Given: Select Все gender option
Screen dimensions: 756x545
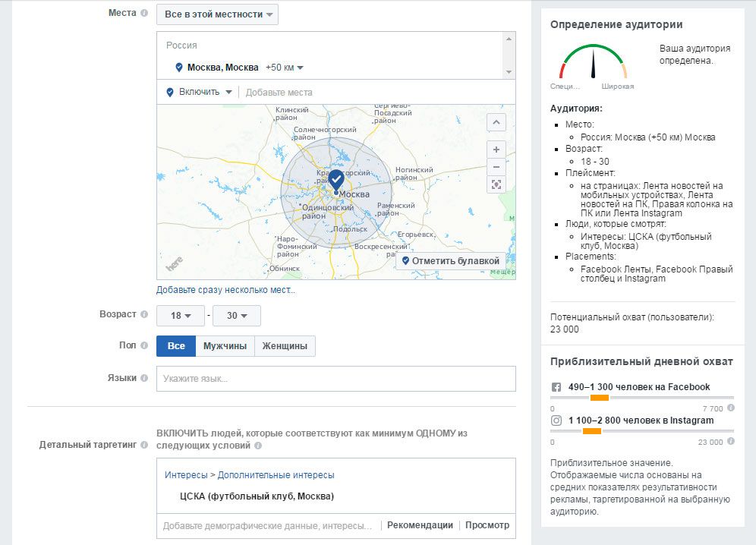Looking at the screenshot, I should 176,346.
